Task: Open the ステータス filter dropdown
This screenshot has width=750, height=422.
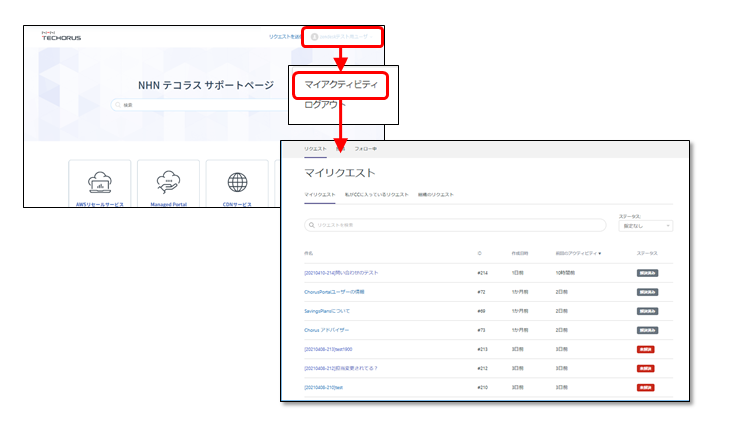Action: [645, 226]
